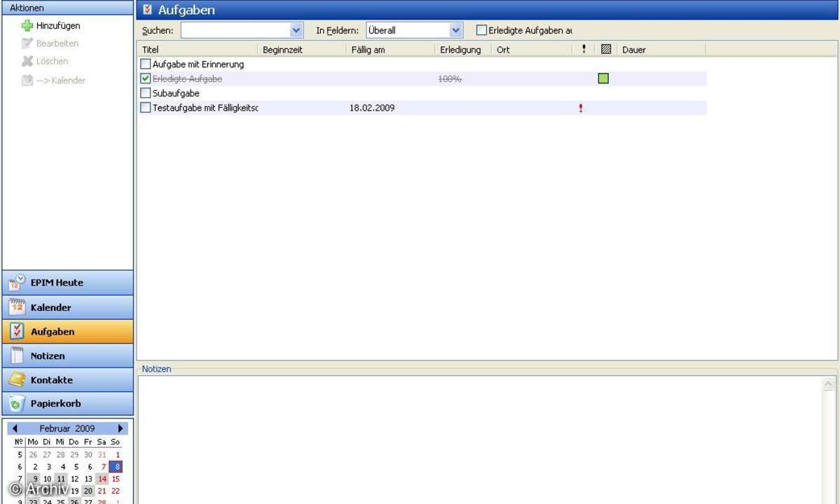Image resolution: width=840 pixels, height=504 pixels.
Task: Click the category hatched column header icon
Action: pyautogui.click(x=606, y=49)
